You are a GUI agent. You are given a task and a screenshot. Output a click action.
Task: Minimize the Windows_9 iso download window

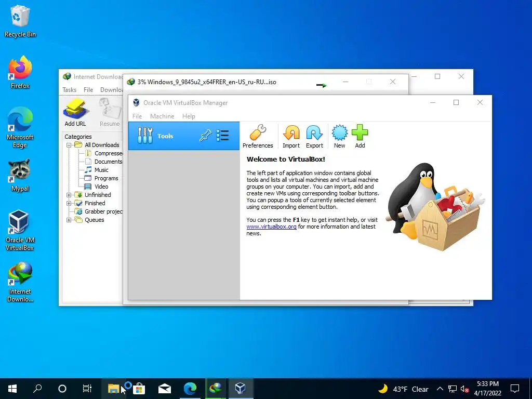tap(345, 82)
